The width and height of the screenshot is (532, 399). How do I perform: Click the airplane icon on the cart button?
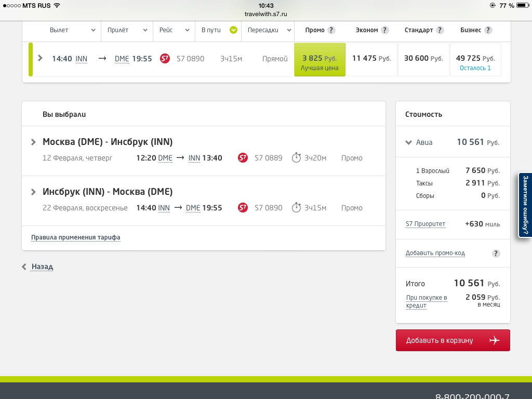(494, 340)
